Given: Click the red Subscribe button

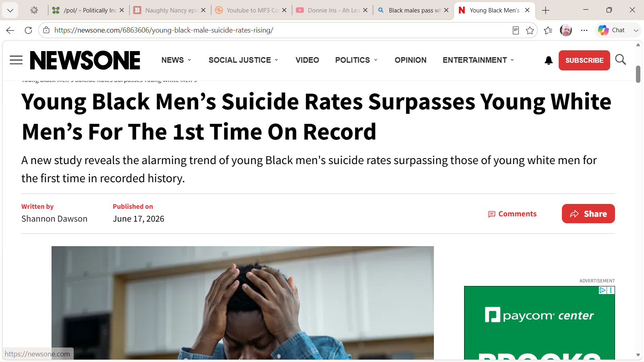Looking at the screenshot, I should click(584, 60).
